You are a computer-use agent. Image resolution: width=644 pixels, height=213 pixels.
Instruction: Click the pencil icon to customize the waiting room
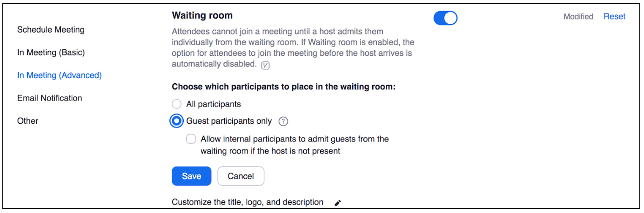click(x=338, y=203)
